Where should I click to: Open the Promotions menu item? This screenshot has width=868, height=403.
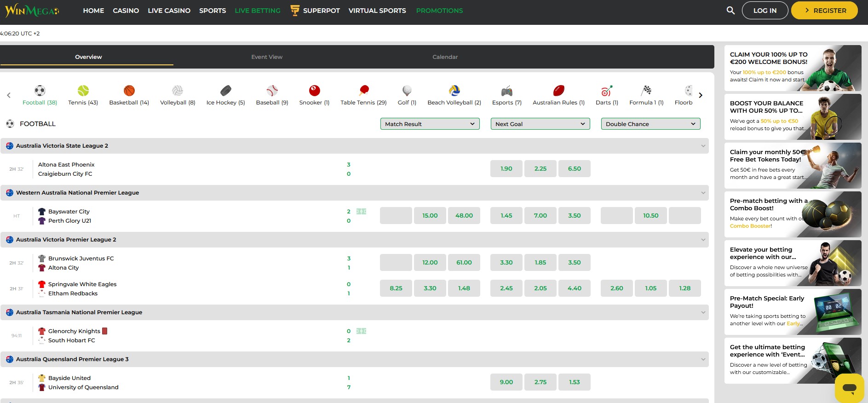coord(440,11)
